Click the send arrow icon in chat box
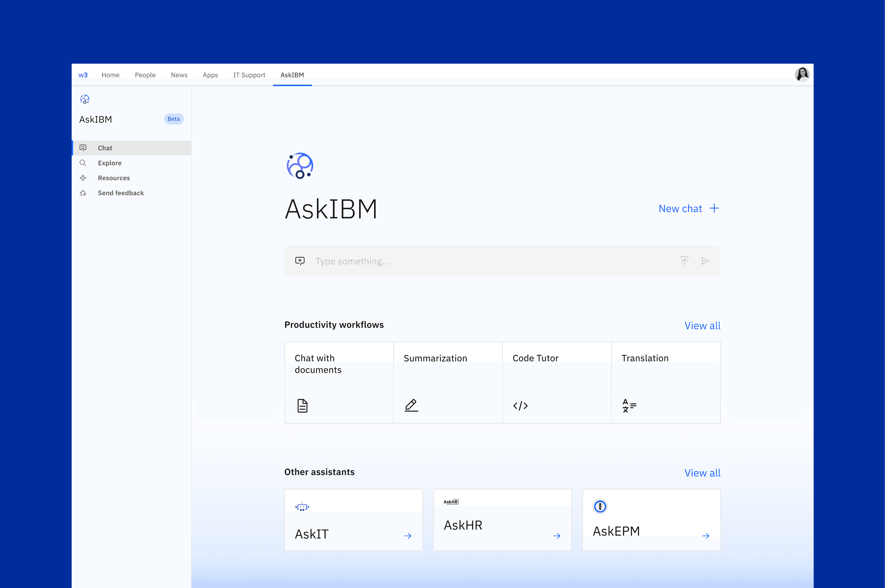The width and height of the screenshot is (885, 588). point(705,261)
